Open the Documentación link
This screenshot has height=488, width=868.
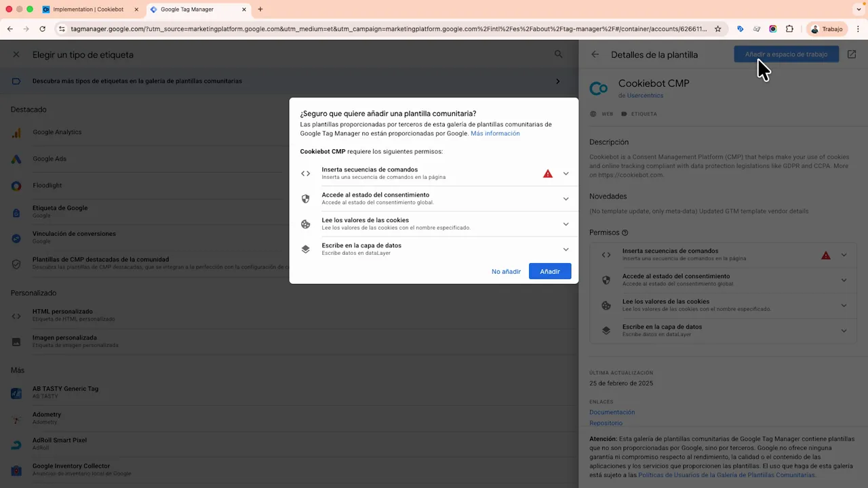click(x=612, y=412)
